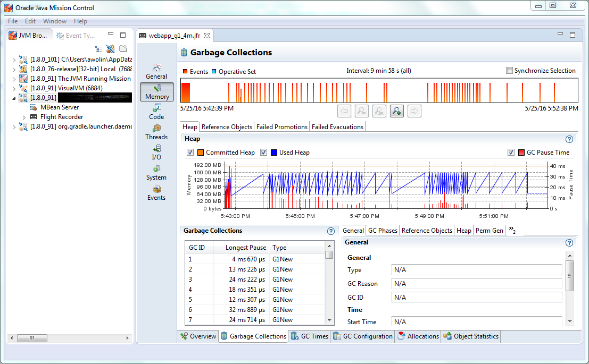
Task: Enable the Synchronize Selection checkbox
Action: [510, 71]
